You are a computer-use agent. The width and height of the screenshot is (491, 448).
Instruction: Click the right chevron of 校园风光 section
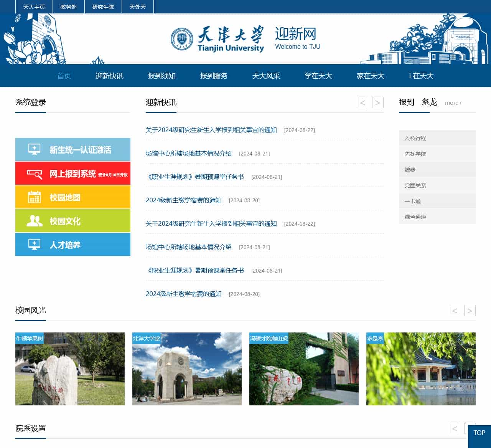click(470, 311)
